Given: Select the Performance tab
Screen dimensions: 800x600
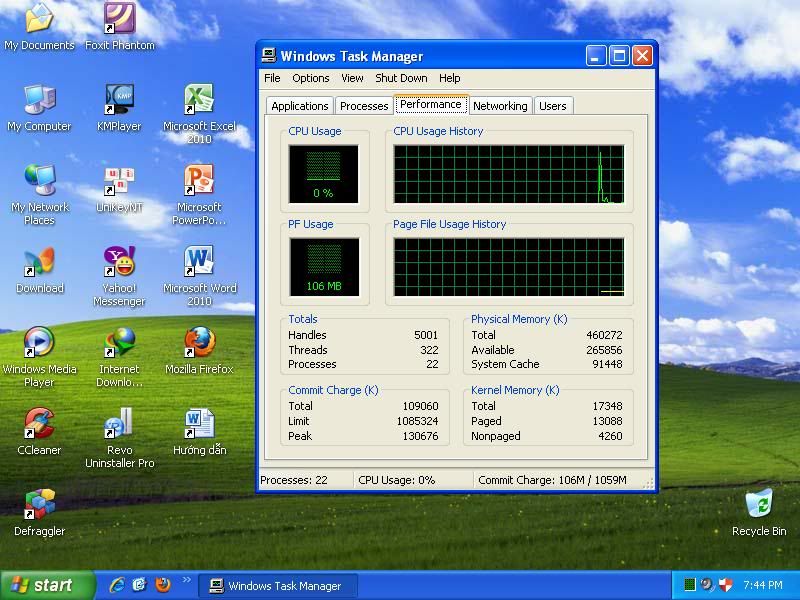Looking at the screenshot, I should click(x=431, y=104).
